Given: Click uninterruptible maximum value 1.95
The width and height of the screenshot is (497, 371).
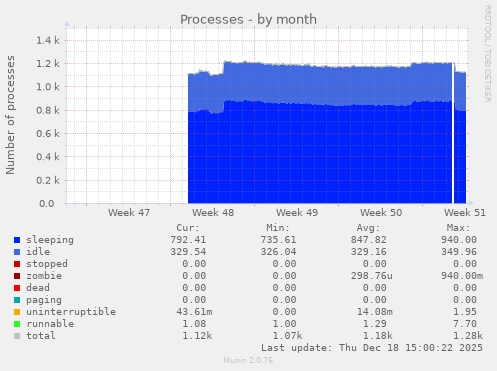Looking at the screenshot, I should 465,312.
